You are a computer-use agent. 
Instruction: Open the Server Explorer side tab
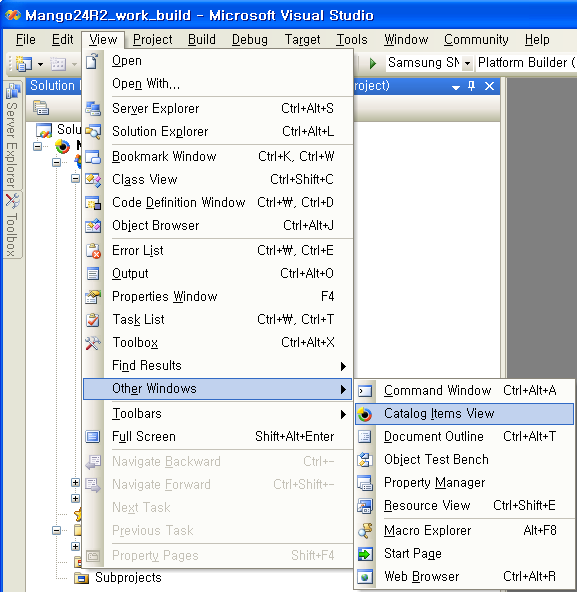click(12, 134)
